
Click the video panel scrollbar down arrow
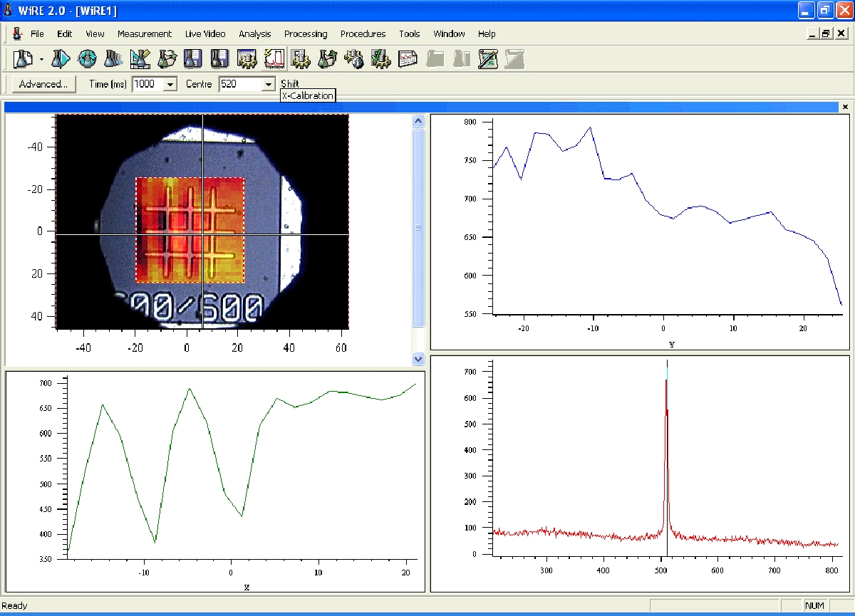tap(418, 359)
